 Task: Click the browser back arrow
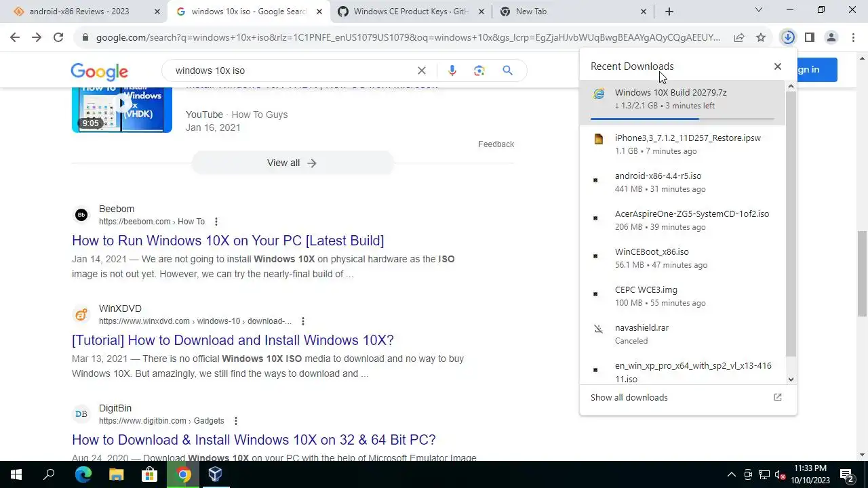click(15, 38)
